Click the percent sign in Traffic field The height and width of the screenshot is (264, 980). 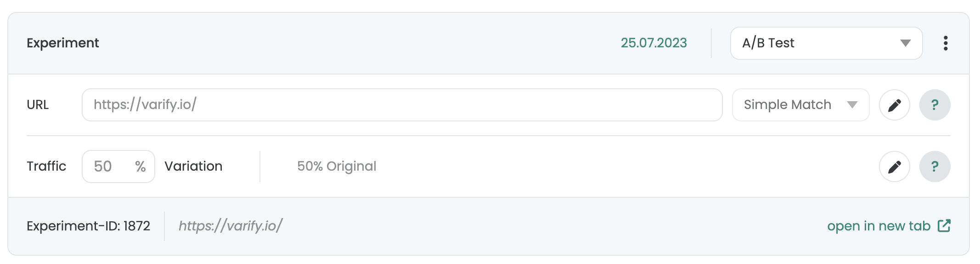pyautogui.click(x=141, y=166)
